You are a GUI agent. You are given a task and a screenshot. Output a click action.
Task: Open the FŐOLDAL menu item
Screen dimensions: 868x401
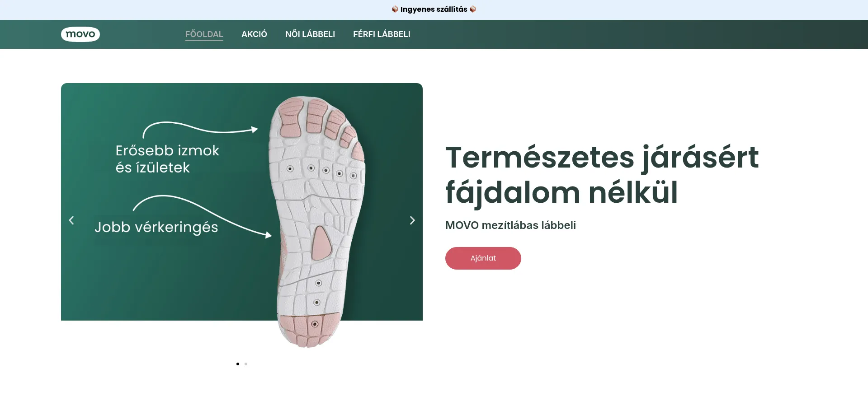204,34
